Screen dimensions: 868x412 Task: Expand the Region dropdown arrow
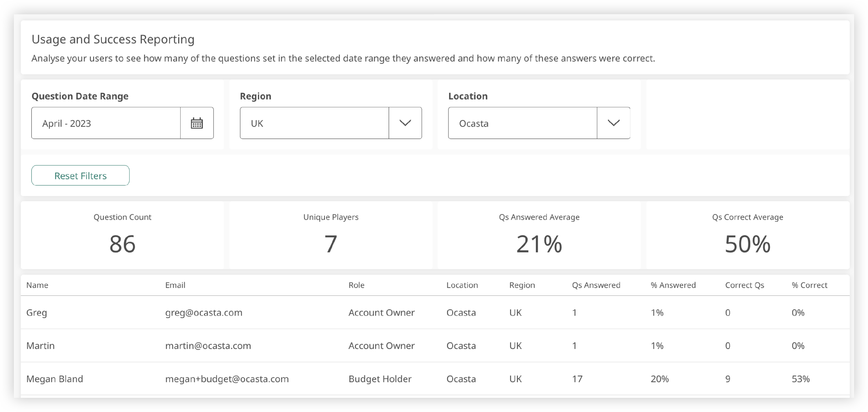pyautogui.click(x=405, y=123)
